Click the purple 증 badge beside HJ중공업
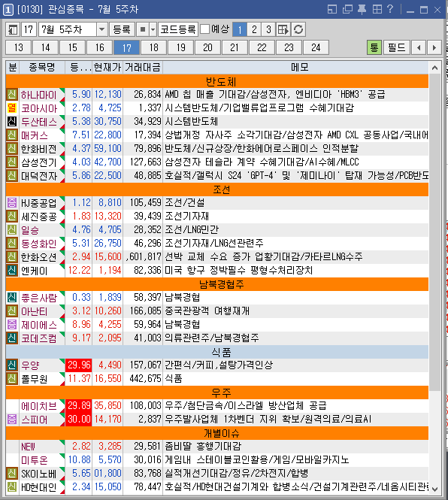448x500 pixels. (12, 202)
